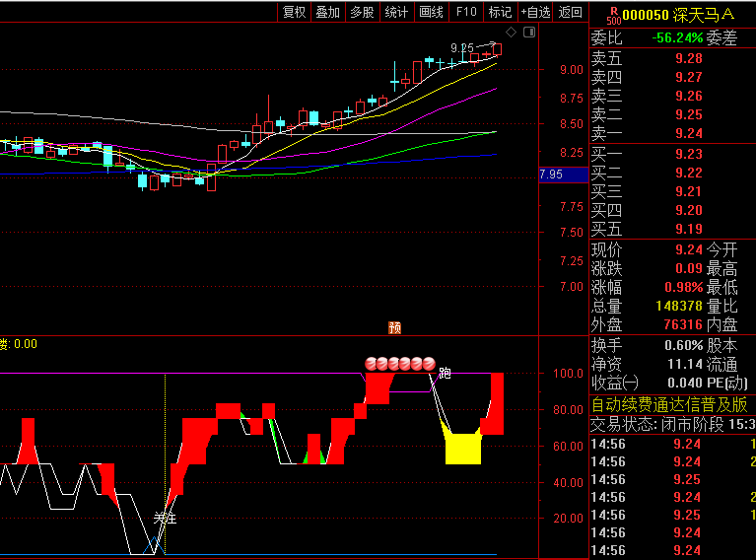
Task: Click the highlighted 7.95 price axis label
Action: pos(563,175)
